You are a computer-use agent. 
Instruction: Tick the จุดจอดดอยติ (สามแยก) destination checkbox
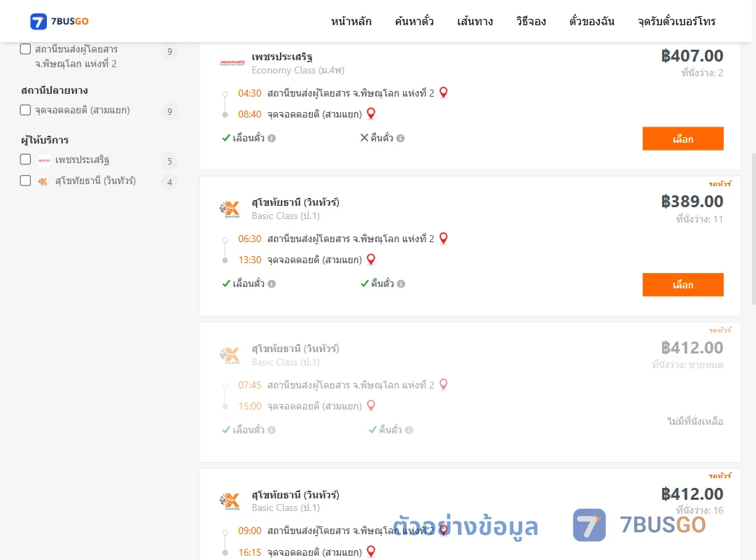point(26,110)
